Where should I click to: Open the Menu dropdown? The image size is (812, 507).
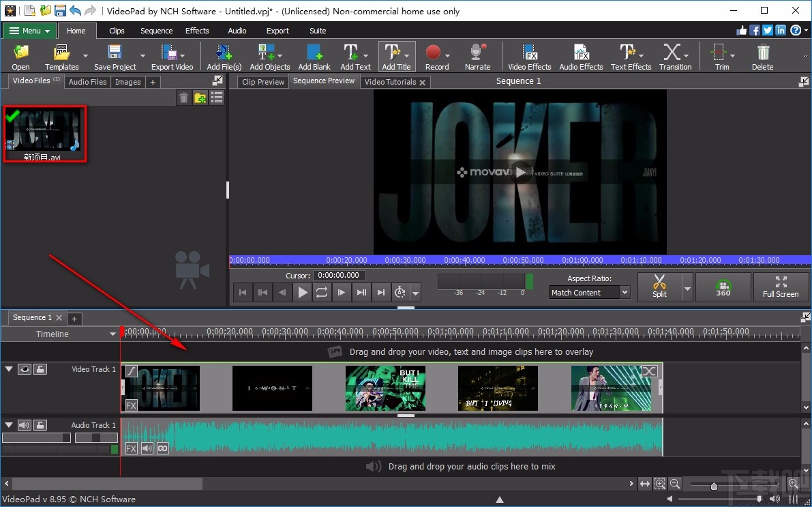coord(29,31)
